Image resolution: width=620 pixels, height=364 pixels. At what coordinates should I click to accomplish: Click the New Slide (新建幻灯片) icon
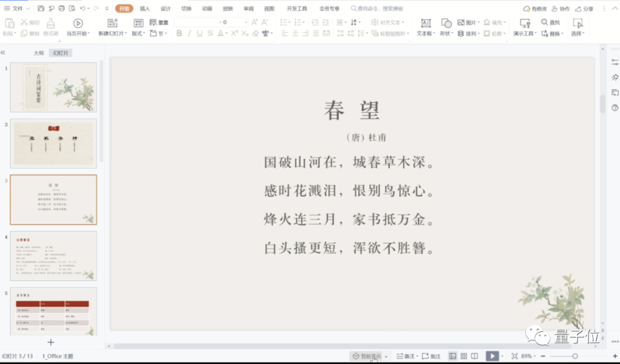click(x=113, y=23)
